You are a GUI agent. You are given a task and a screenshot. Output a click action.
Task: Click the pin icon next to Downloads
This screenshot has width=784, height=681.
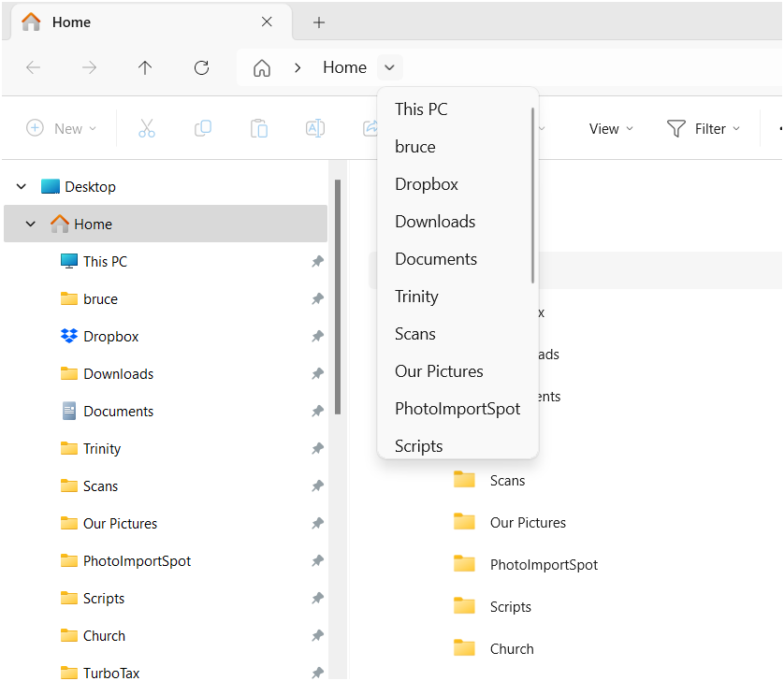(317, 373)
